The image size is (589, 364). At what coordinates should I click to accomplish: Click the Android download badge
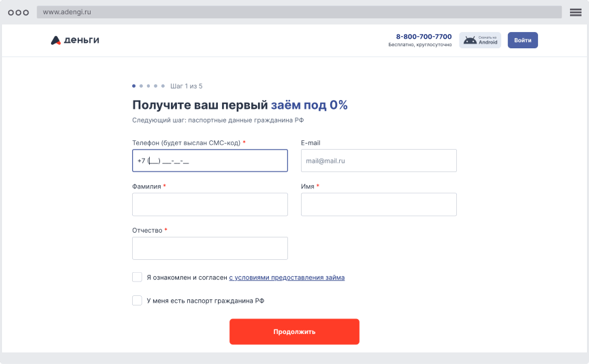pyautogui.click(x=480, y=40)
